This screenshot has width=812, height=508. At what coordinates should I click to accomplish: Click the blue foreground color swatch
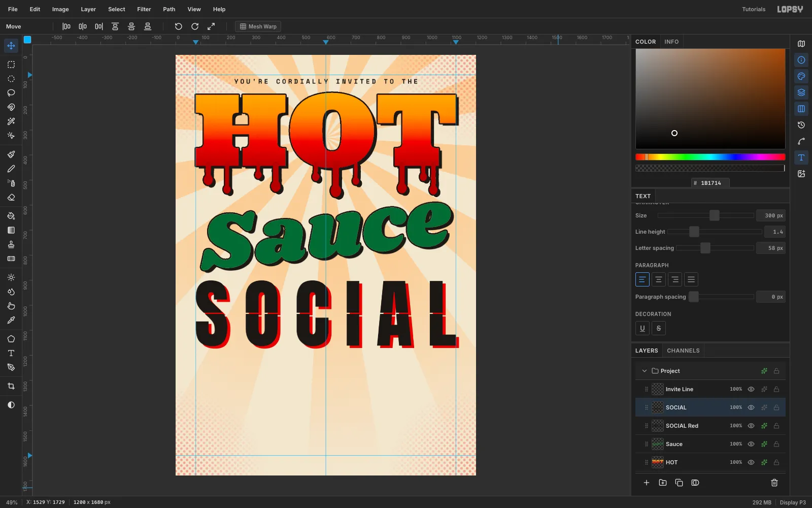[27, 40]
